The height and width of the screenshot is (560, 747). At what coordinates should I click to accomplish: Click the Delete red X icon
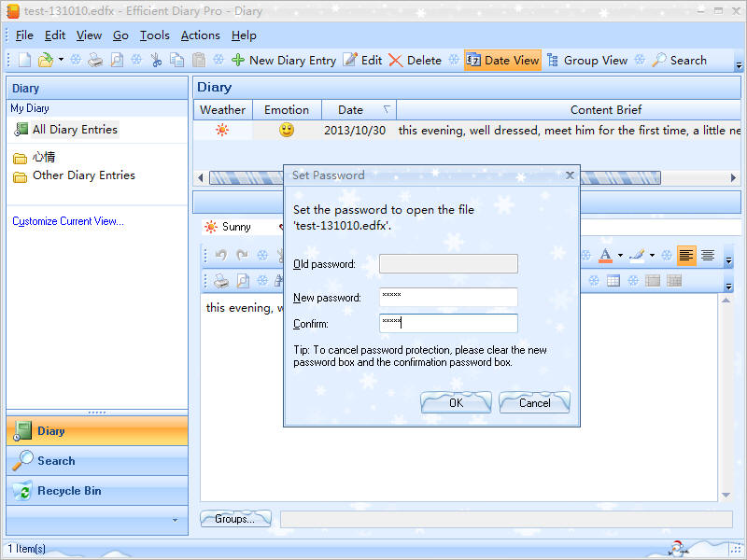[x=415, y=60]
